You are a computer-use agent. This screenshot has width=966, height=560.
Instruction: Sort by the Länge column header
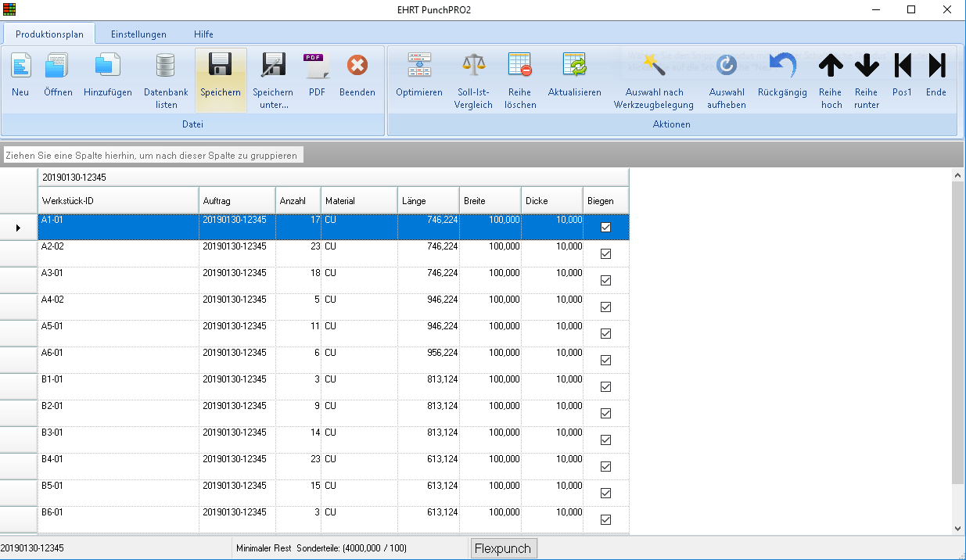428,201
